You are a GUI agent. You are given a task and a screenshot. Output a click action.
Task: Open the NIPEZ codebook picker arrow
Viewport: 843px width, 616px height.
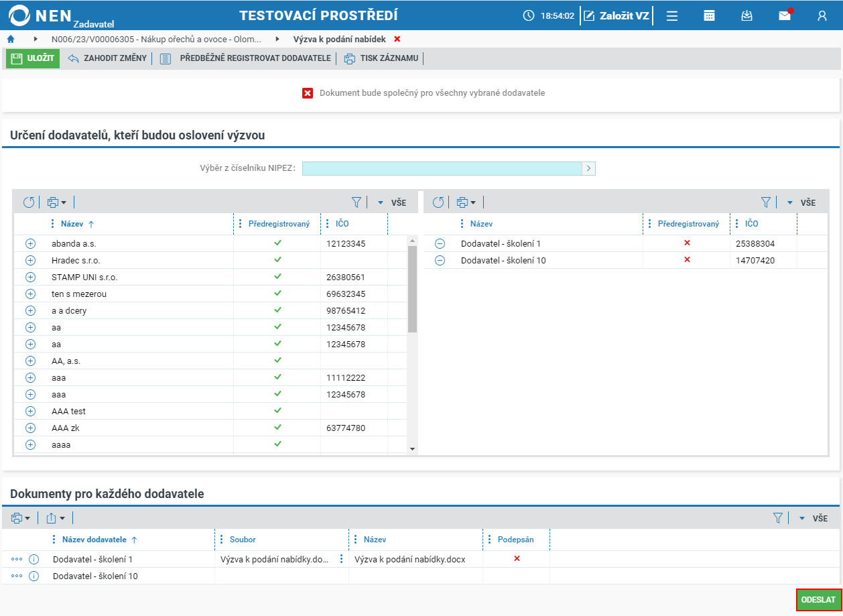click(589, 168)
